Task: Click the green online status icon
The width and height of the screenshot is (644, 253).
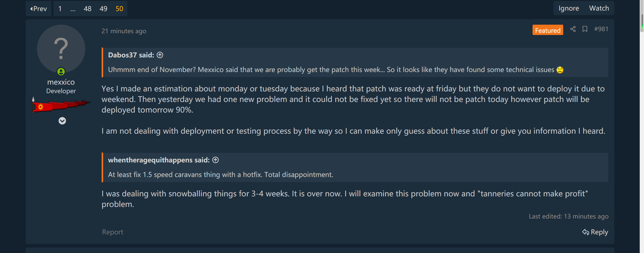Action: (61, 72)
